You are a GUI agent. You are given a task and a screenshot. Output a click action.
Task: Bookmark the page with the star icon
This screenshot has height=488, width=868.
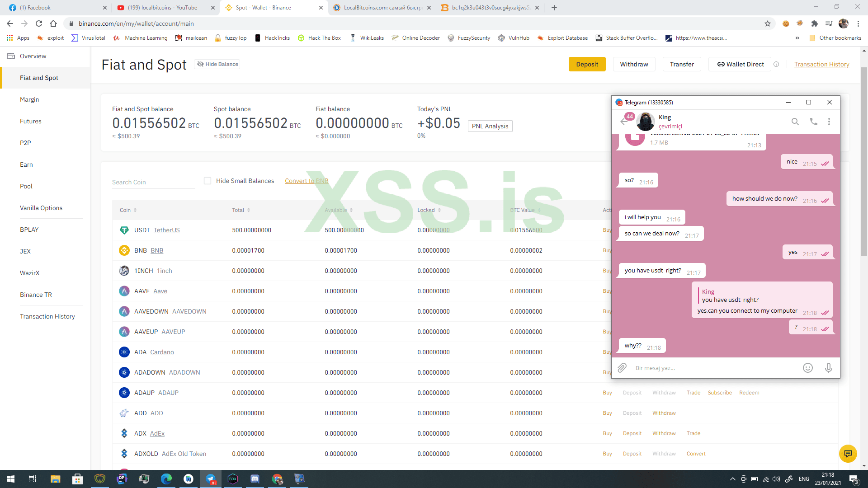(767, 23)
